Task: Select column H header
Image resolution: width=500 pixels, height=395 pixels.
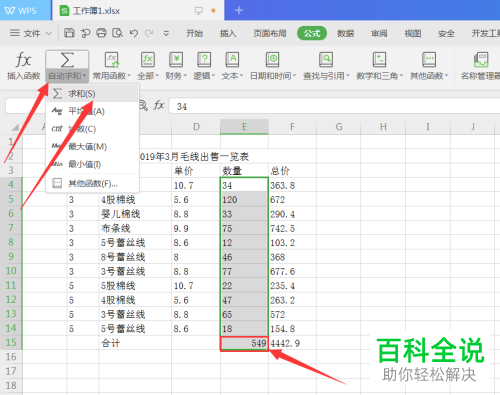Action: (x=383, y=127)
